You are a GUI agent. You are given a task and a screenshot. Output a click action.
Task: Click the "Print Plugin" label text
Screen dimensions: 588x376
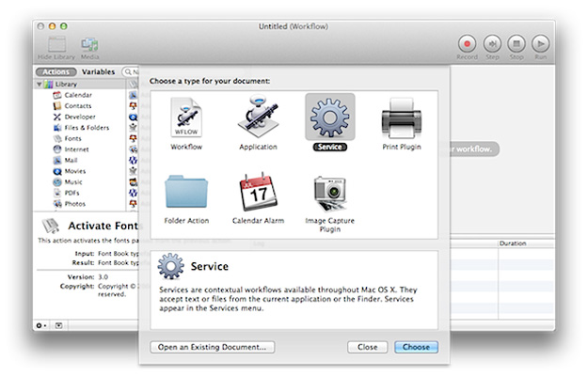click(x=402, y=147)
